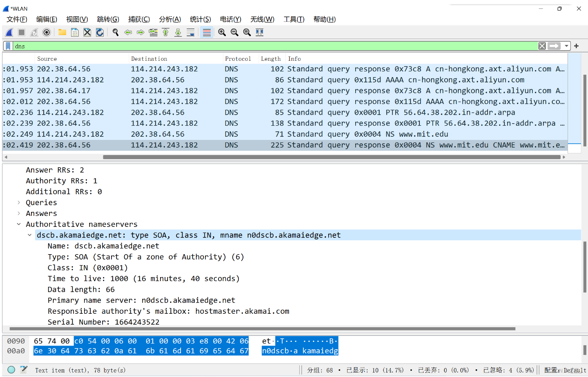Open the 视图(V) menu
The image size is (588, 377).
click(77, 19)
